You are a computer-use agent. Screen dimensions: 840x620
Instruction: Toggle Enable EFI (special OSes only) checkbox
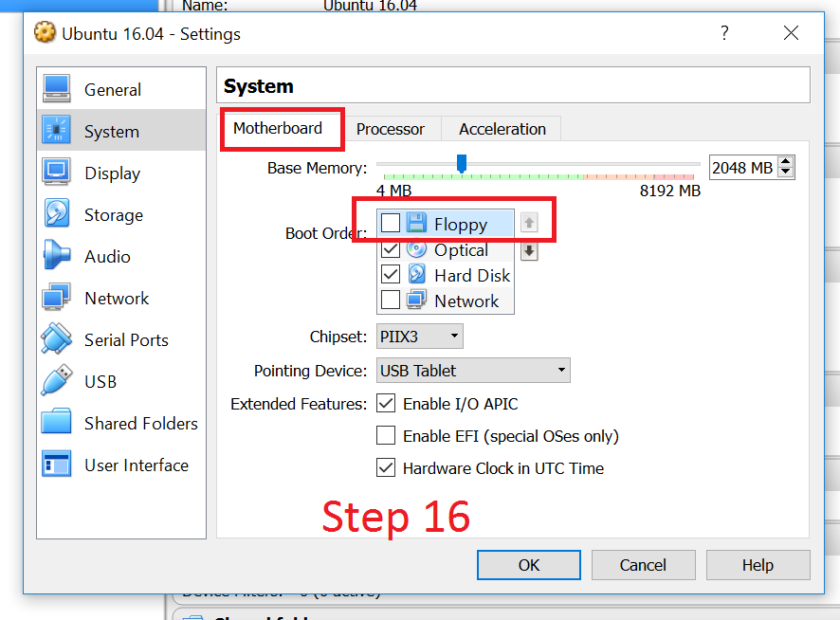coord(386,436)
